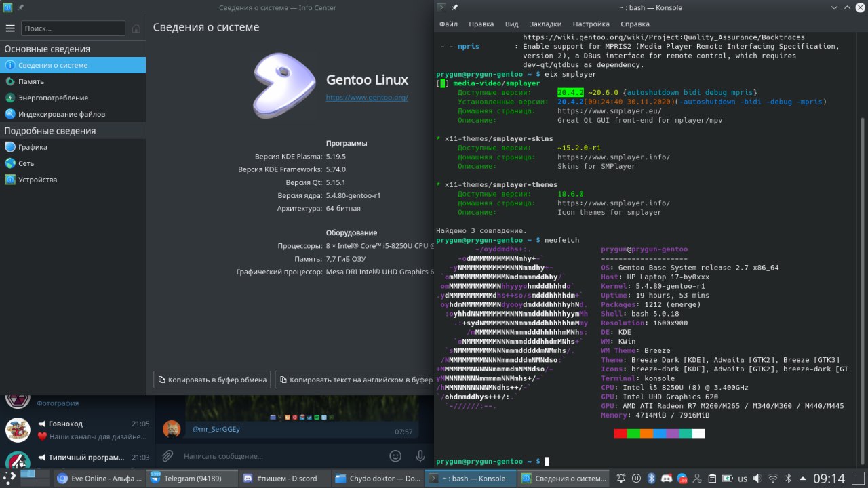Click the white neofetch color block
Image resolution: width=868 pixels, height=488 pixels.
click(x=698, y=434)
